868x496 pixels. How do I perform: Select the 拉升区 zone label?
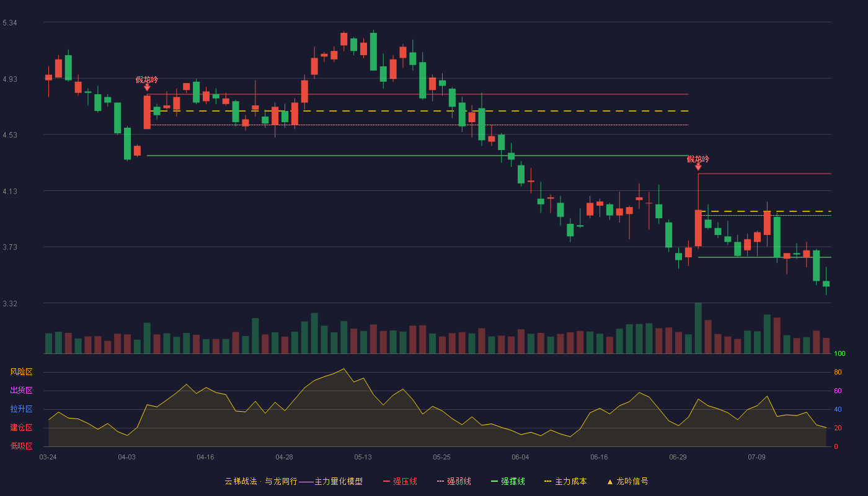pos(21,409)
